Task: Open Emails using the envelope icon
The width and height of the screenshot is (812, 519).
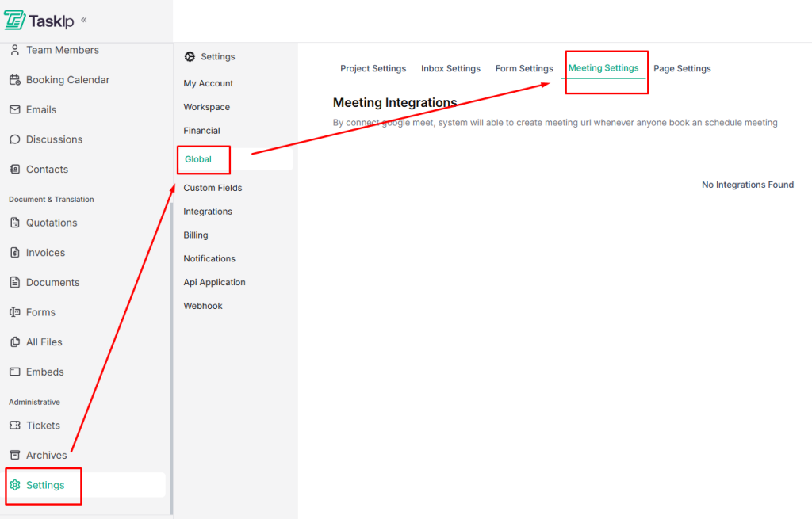Action: click(14, 109)
